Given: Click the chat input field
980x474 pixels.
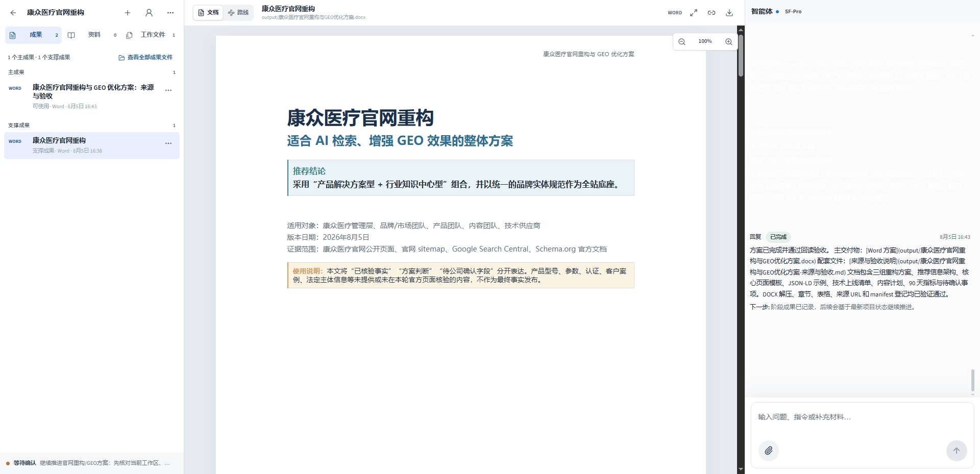Looking at the screenshot, I should coord(862,417).
